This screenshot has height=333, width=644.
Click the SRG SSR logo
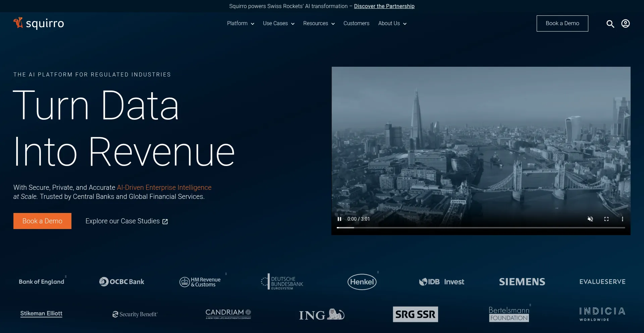415,314
